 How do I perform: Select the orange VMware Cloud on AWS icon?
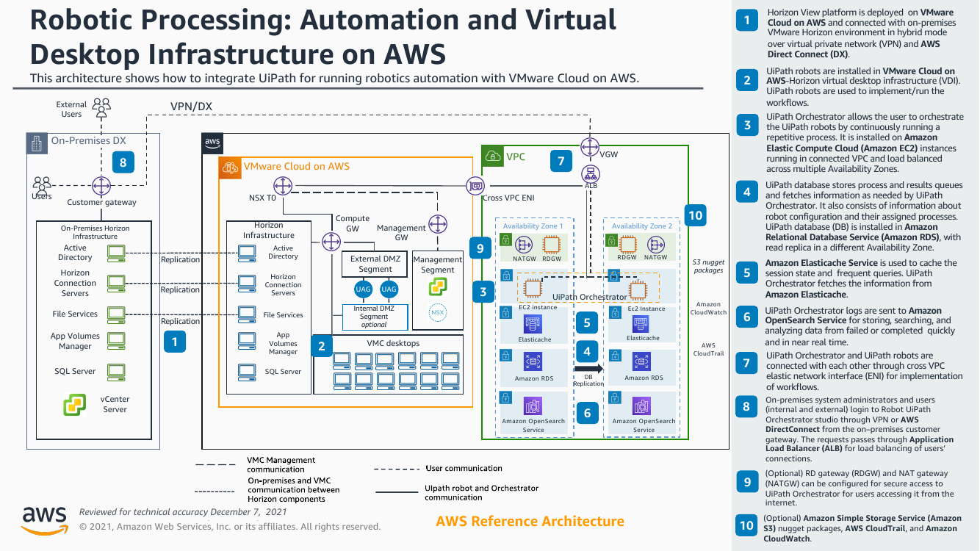coord(231,167)
